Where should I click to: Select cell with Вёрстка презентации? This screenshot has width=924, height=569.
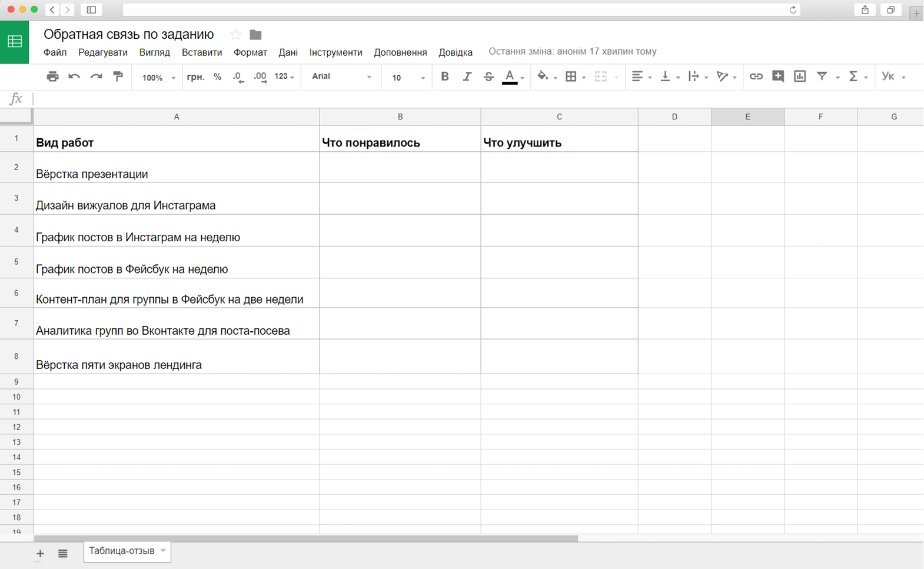(x=176, y=168)
